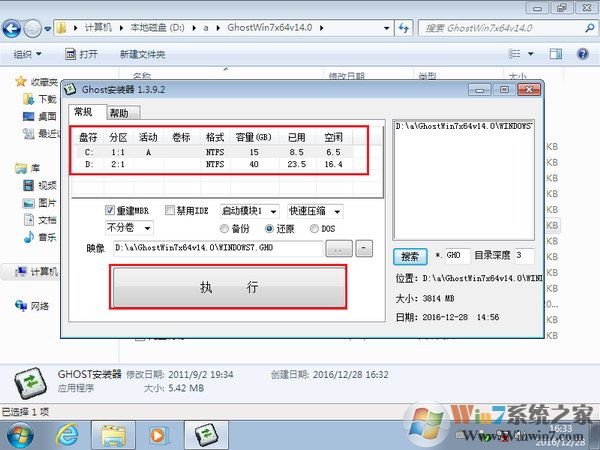Open 音乐 library in navigation pane
Viewport: 600px width, 450px height.
40,237
